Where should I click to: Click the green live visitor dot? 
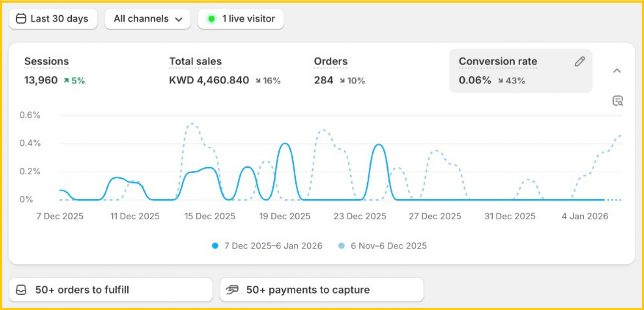tap(212, 19)
